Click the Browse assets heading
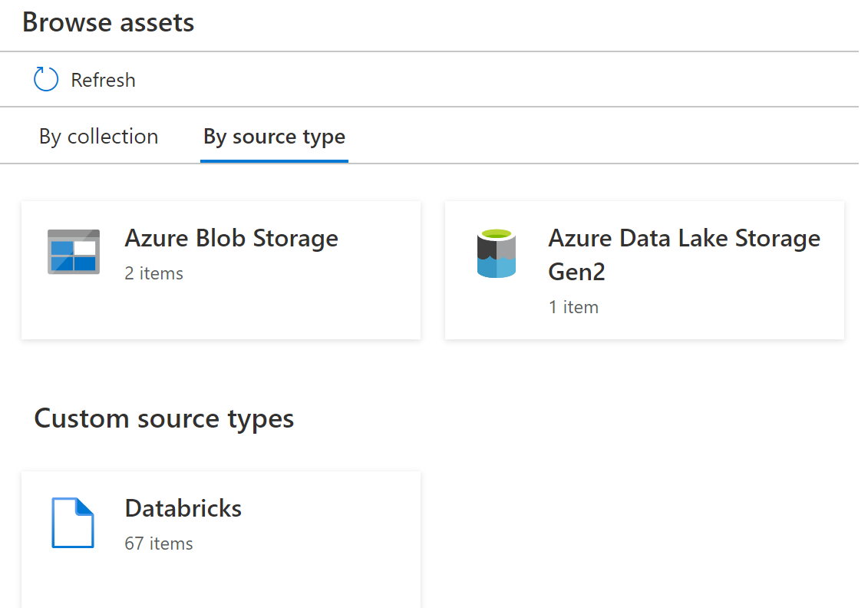This screenshot has width=868, height=608. (x=108, y=22)
